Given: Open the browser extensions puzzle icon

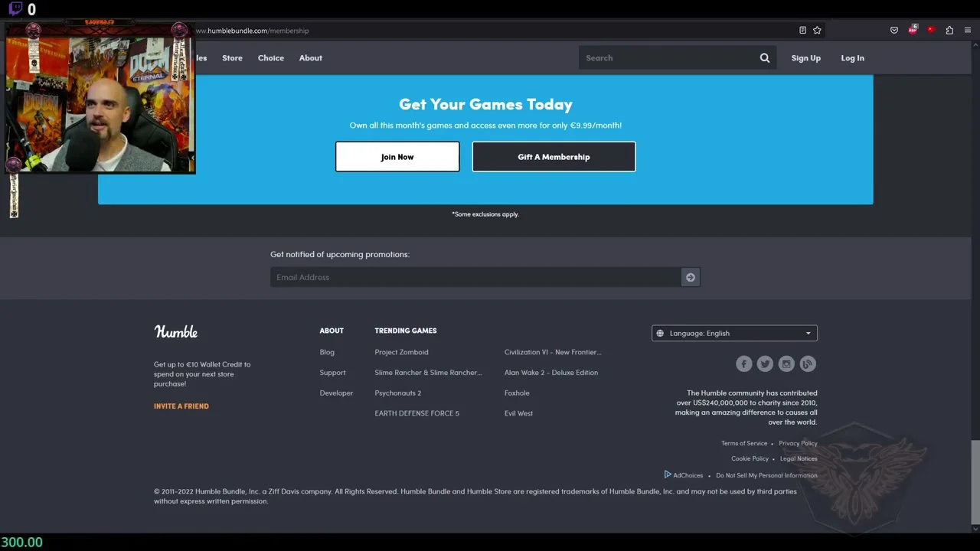Looking at the screenshot, I should point(949,31).
